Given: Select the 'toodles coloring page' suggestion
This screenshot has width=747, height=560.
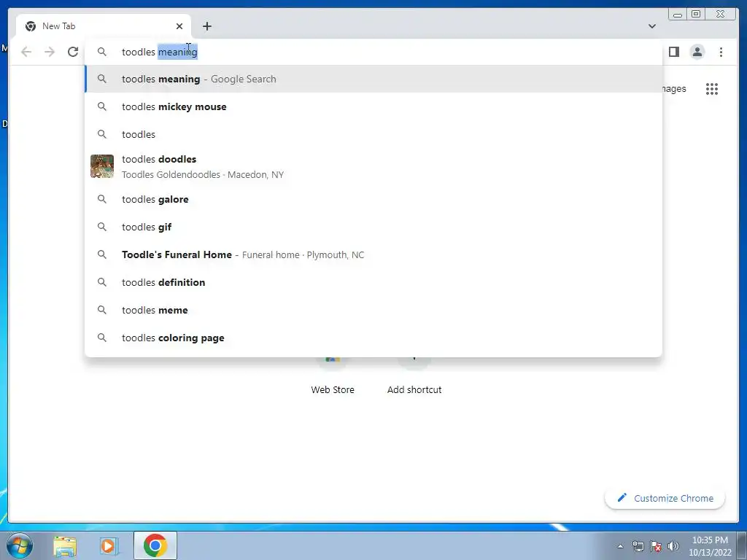Looking at the screenshot, I should coord(373,338).
